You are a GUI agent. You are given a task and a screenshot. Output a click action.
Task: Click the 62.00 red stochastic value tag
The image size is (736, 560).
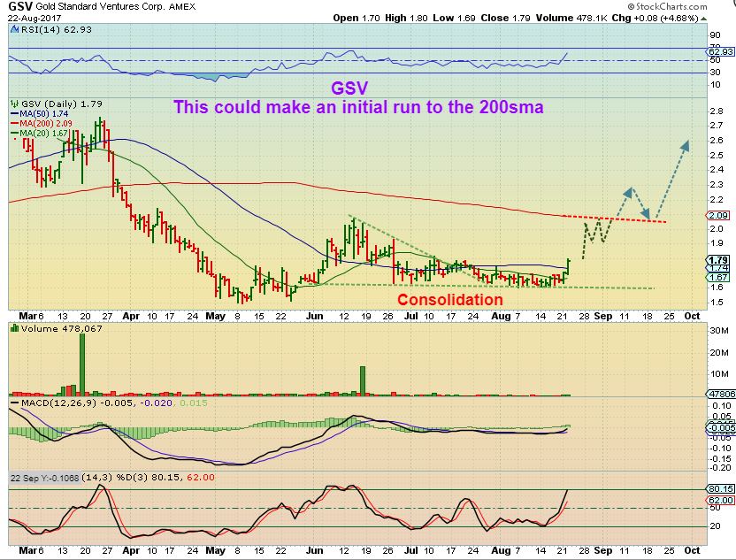tap(720, 501)
